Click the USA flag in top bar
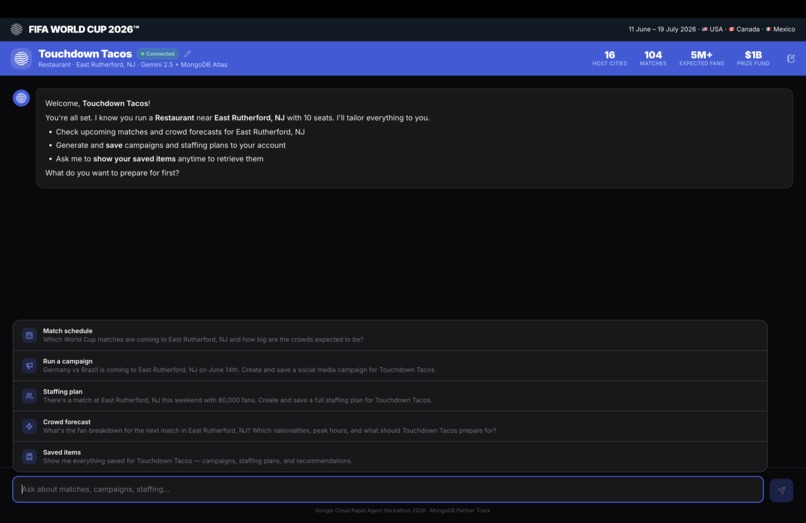 coord(705,29)
